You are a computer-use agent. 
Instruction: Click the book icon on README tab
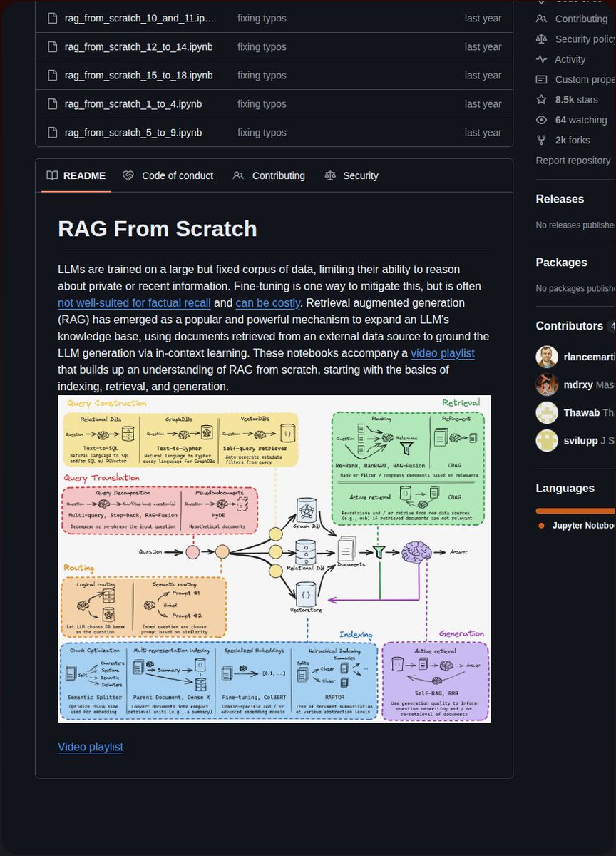52,175
